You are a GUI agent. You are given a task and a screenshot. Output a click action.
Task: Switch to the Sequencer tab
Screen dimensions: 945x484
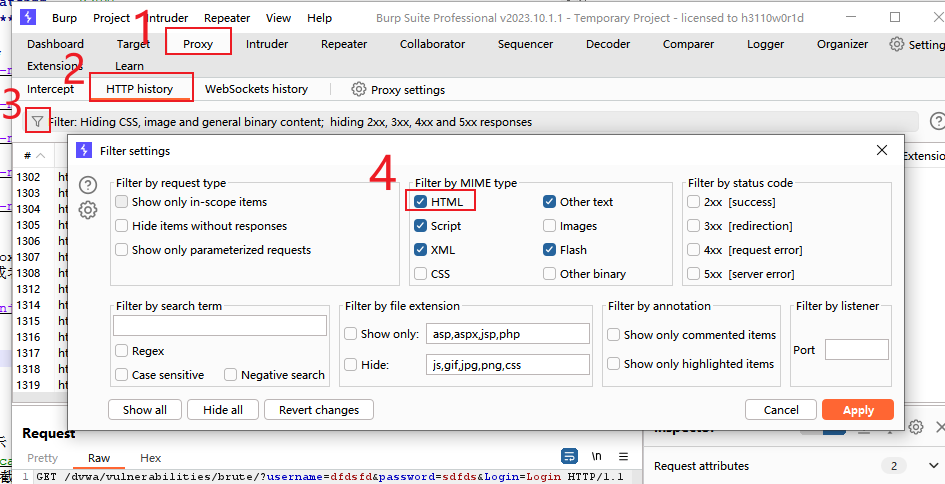point(526,44)
